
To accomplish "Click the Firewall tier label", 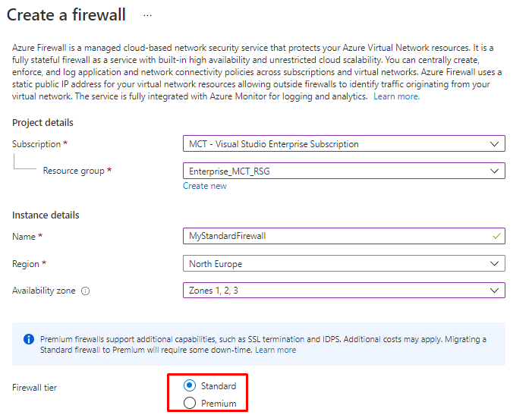I will click(x=34, y=388).
